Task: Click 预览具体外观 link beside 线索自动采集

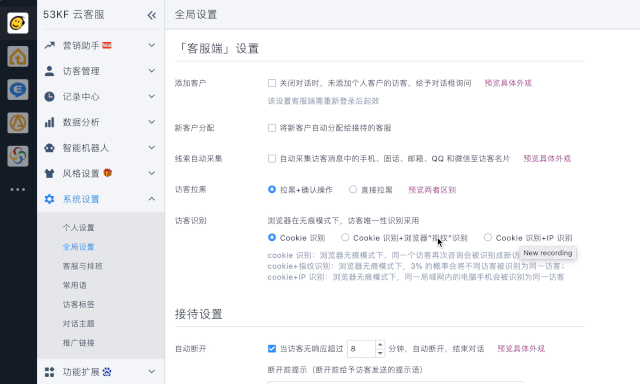Action: pos(547,159)
